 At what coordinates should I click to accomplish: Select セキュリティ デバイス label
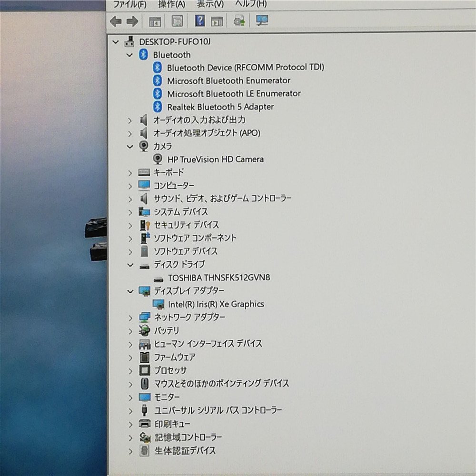click(x=187, y=225)
